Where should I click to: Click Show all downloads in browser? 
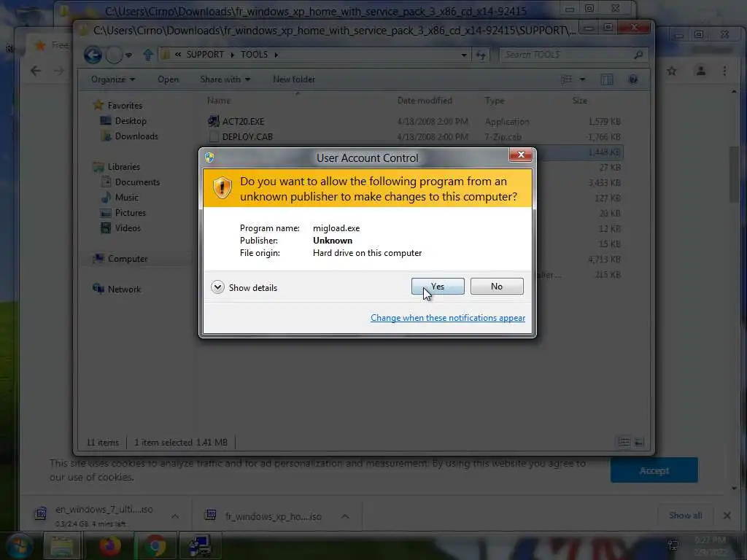(x=685, y=516)
